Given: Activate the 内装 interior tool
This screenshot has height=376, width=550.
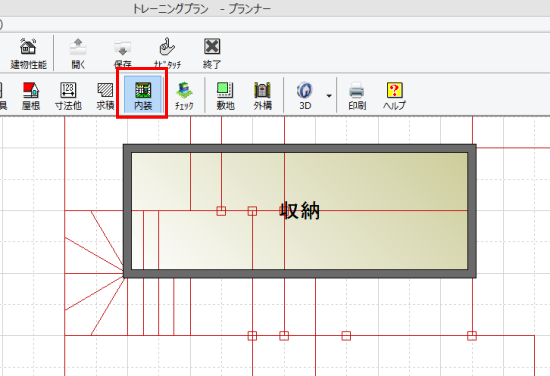Looking at the screenshot, I should (143, 95).
